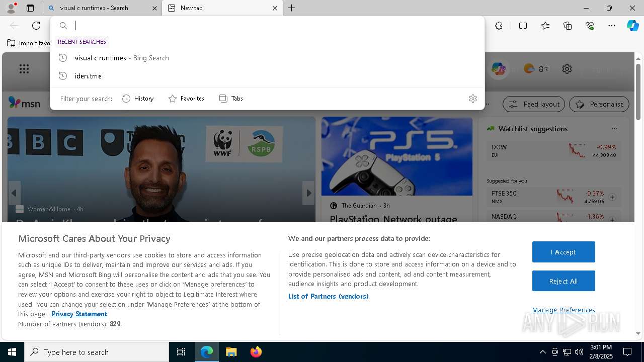Open the Collections toolbar icon
Viewport: 644px width, 362px height.
click(x=568, y=26)
